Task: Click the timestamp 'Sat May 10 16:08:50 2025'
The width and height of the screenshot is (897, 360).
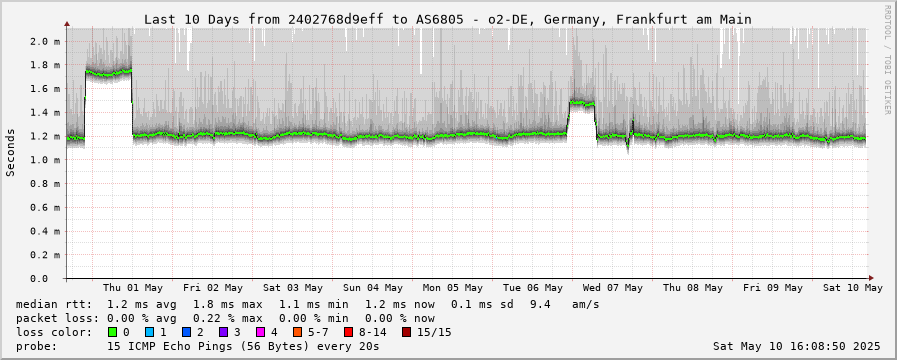Action: [x=797, y=346]
